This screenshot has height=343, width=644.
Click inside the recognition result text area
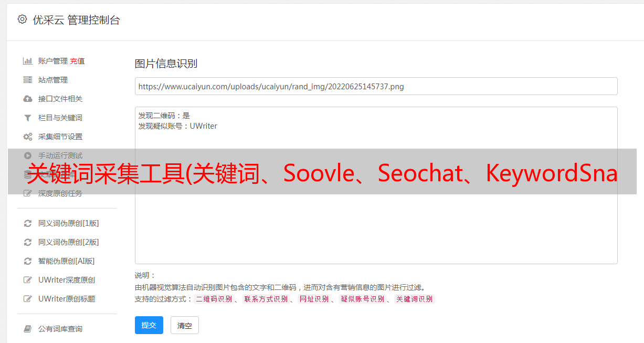click(376, 185)
